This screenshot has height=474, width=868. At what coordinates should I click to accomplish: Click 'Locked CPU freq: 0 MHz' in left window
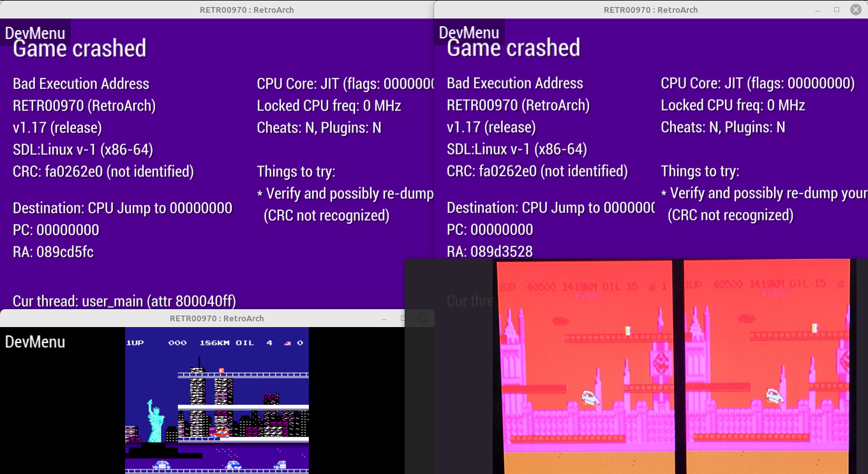click(x=329, y=105)
